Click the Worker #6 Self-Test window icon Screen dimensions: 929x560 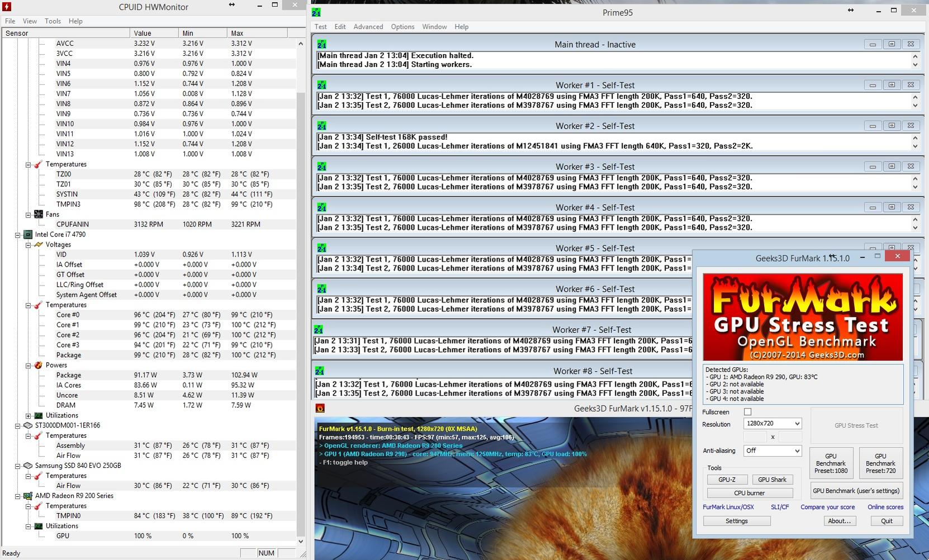[321, 289]
